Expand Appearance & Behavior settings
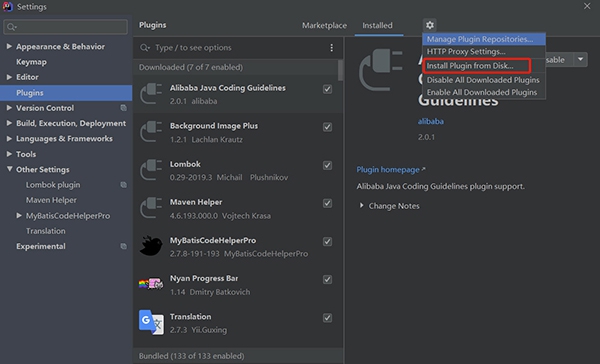Image resolution: width=600 pixels, height=364 pixels. [x=9, y=46]
